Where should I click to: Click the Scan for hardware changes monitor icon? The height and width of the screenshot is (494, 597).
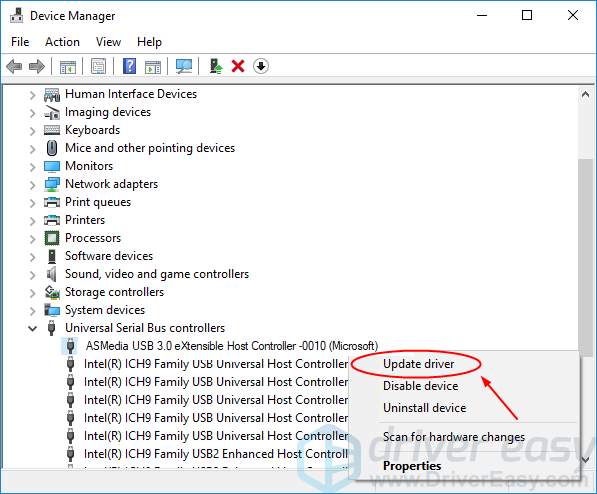[184, 66]
